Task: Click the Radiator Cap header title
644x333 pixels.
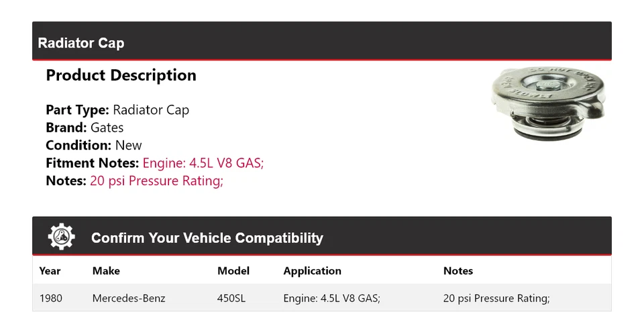Action: [x=81, y=43]
